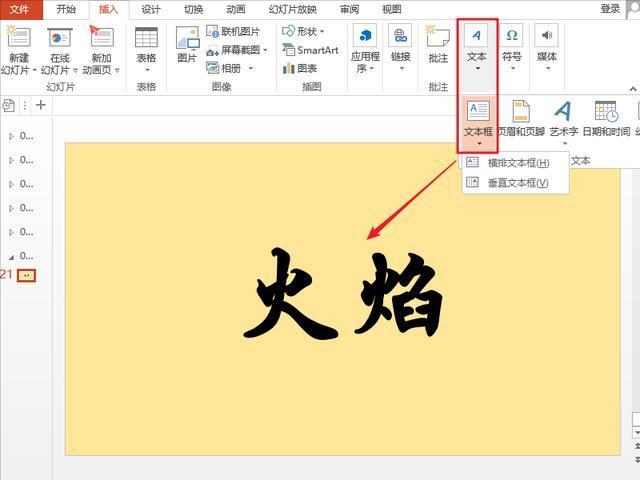Switch to the 设计 (Design) ribbon tab

tap(151, 9)
